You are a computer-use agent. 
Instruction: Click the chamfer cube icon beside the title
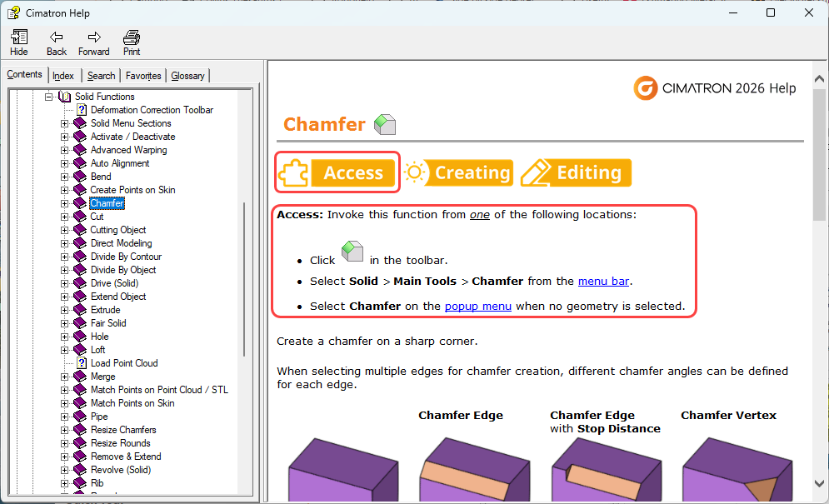[x=385, y=124]
